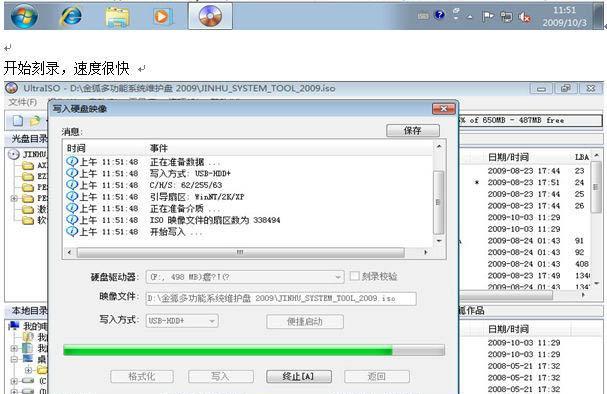Close the 写入硬盘映像 dialog

point(444,109)
